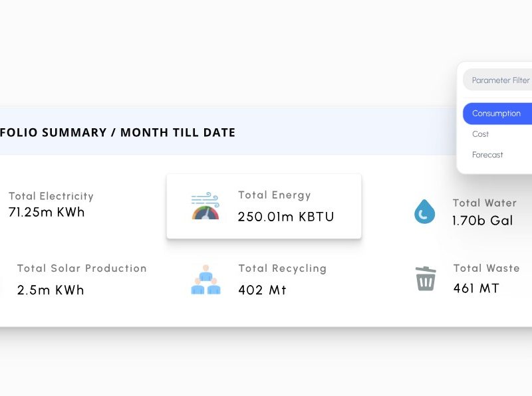Select Forecast from the parameter filter list
Viewport: 532px width, 396px height.
487,155
